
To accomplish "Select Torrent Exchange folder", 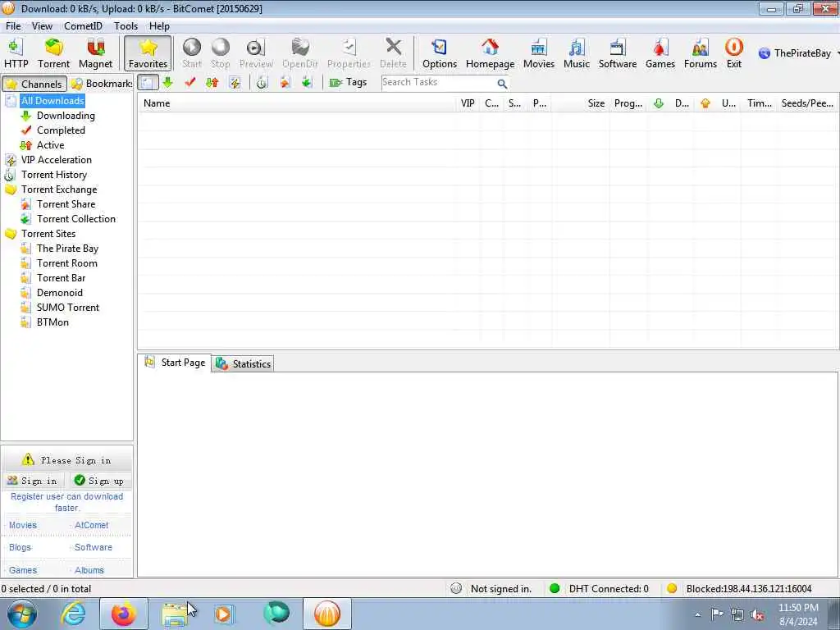I will pos(59,189).
